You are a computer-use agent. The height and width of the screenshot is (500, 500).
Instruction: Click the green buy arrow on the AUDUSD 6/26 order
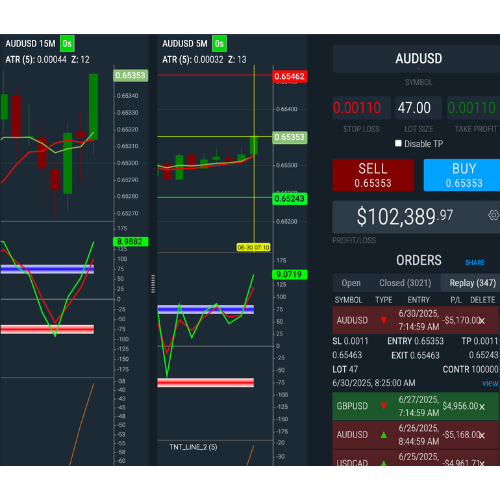tap(384, 435)
